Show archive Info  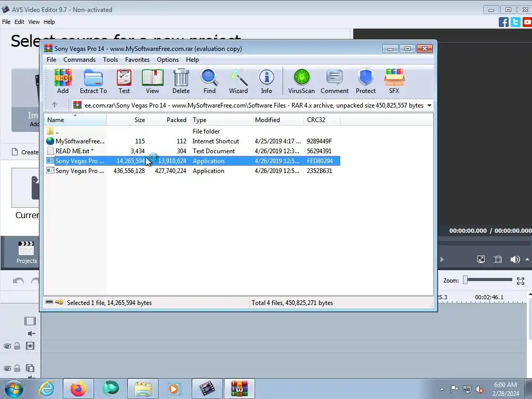(267, 82)
